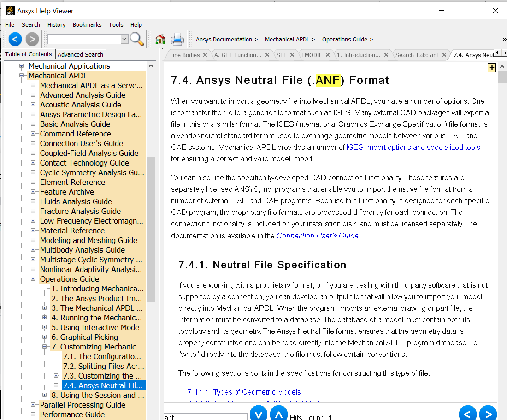
Task: Jump to previous search hit up arrow
Action: tap(278, 414)
